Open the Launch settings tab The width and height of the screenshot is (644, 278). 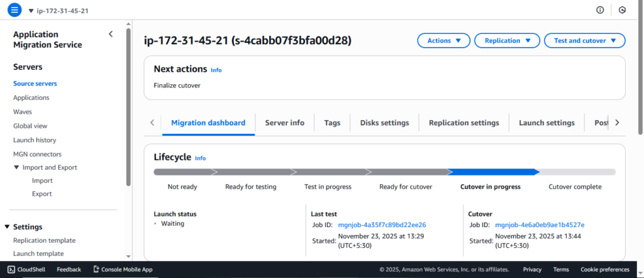547,123
